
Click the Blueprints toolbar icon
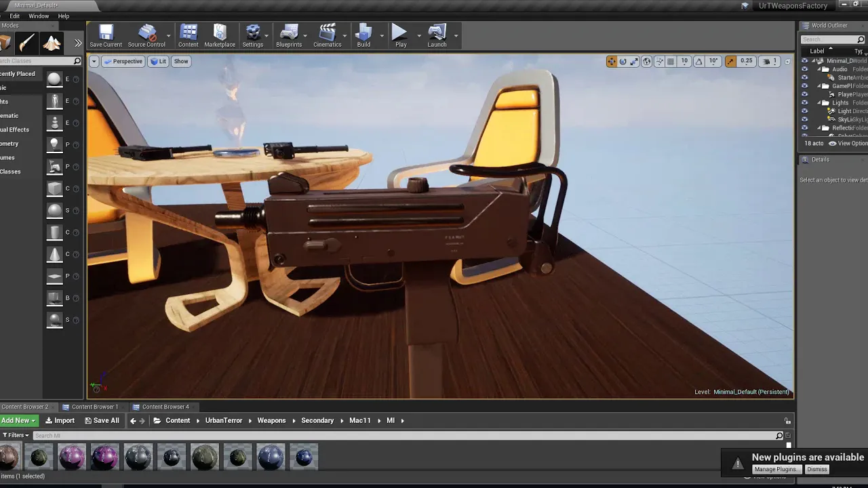[x=289, y=36]
